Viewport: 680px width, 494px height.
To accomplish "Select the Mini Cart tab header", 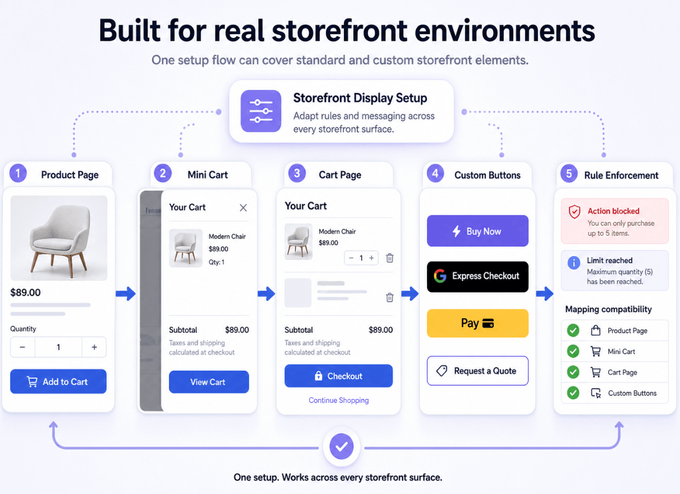I will click(x=201, y=175).
